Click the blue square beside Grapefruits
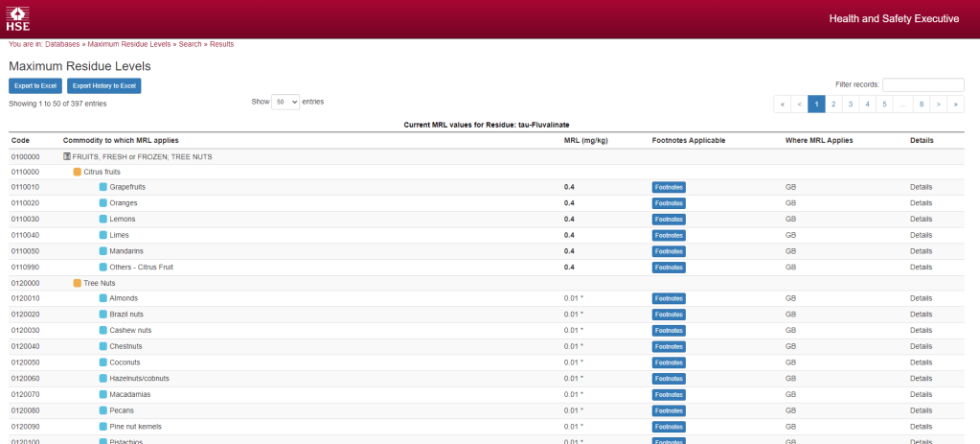The width and height of the screenshot is (980, 444). click(103, 187)
